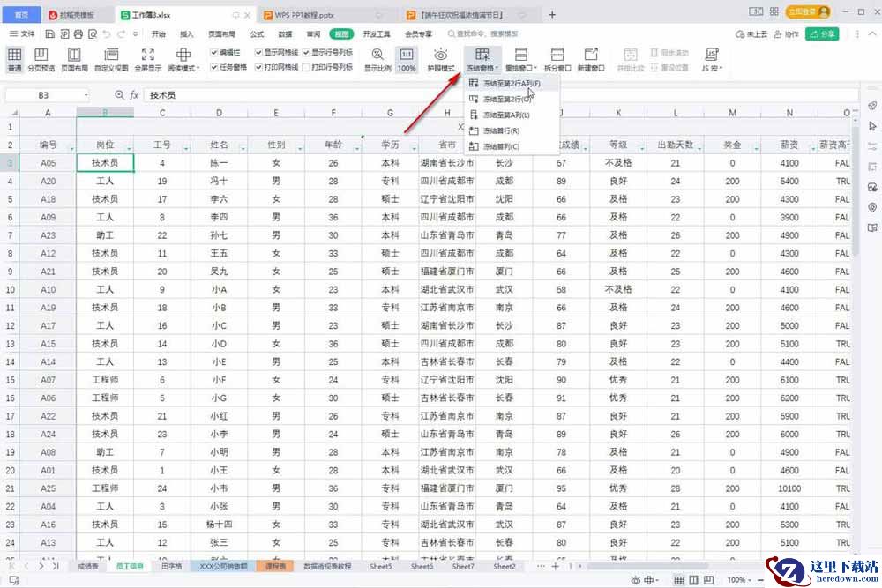Toggle 显示行号列标 show headings checkbox

pyautogui.click(x=307, y=52)
